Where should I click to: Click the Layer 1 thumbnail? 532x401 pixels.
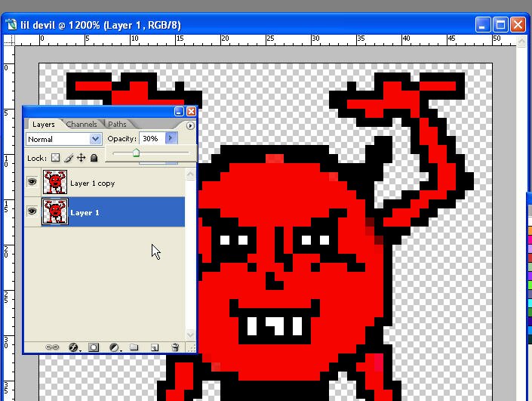tap(55, 211)
